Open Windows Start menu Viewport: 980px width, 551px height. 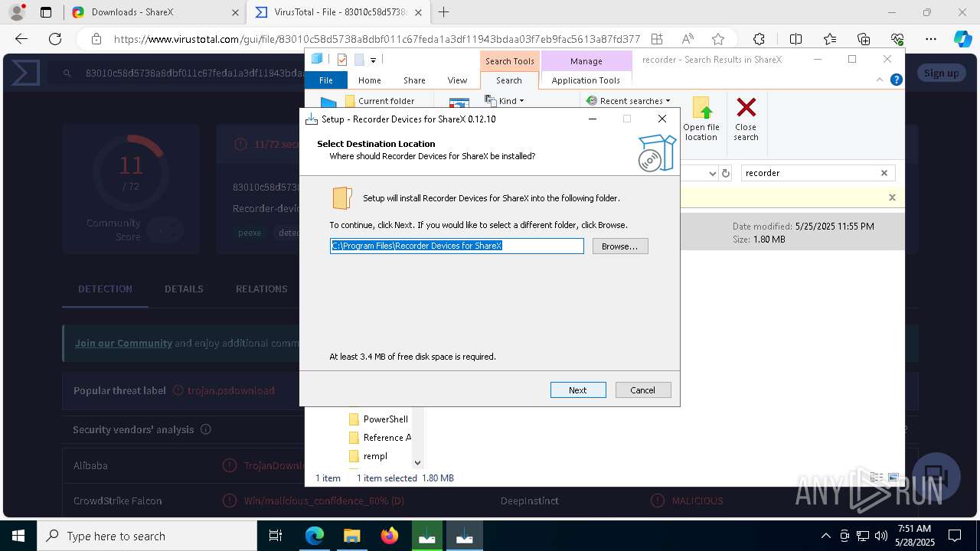tap(18, 536)
